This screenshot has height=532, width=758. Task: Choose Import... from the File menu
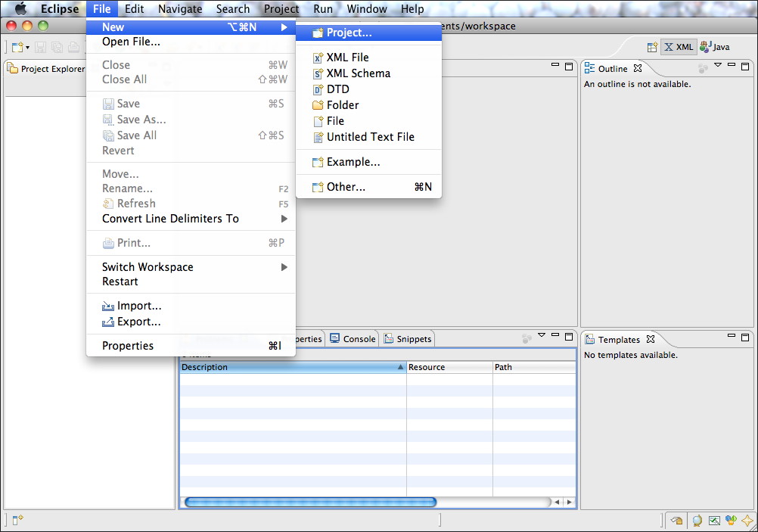click(191, 306)
